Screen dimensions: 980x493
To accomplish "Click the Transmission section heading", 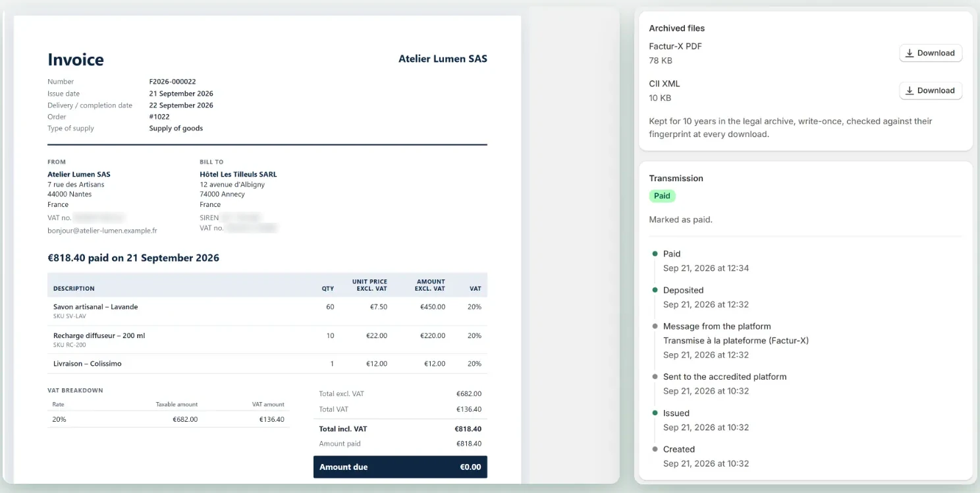I will click(x=676, y=179).
